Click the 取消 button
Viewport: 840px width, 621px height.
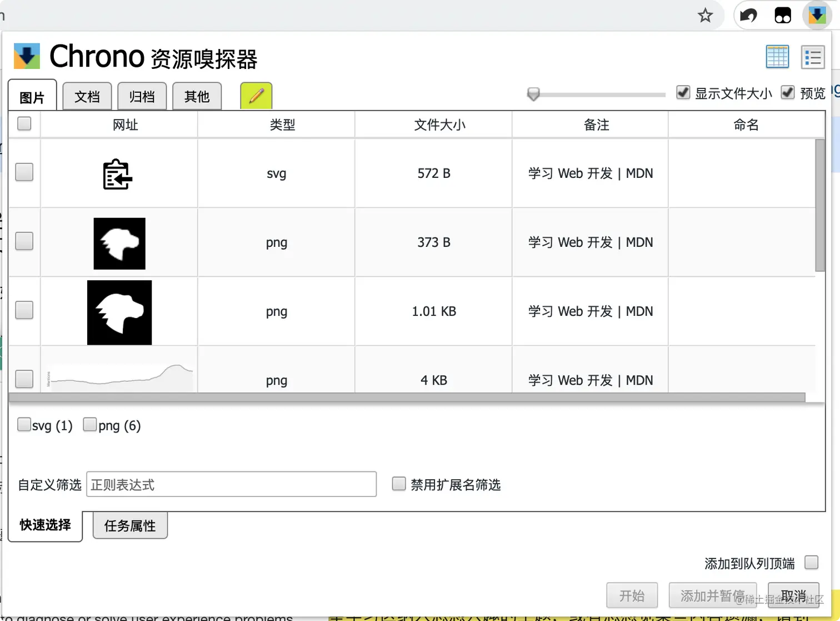tap(793, 596)
